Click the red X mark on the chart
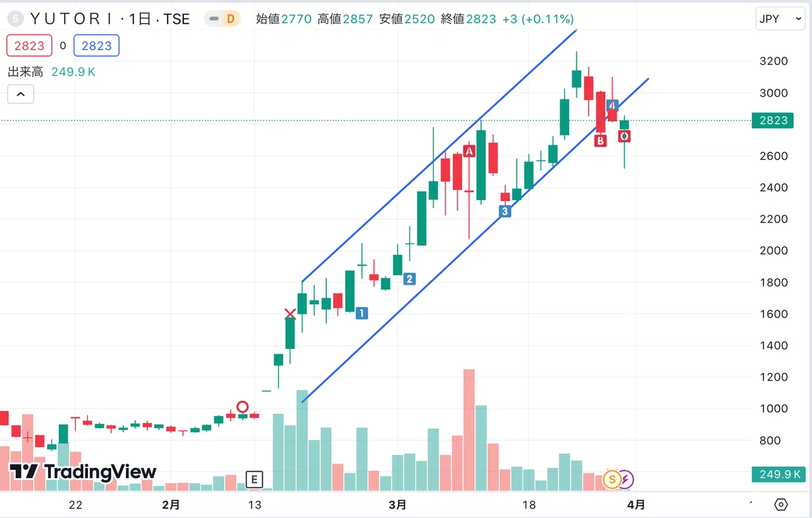812x518 pixels. 290,313
